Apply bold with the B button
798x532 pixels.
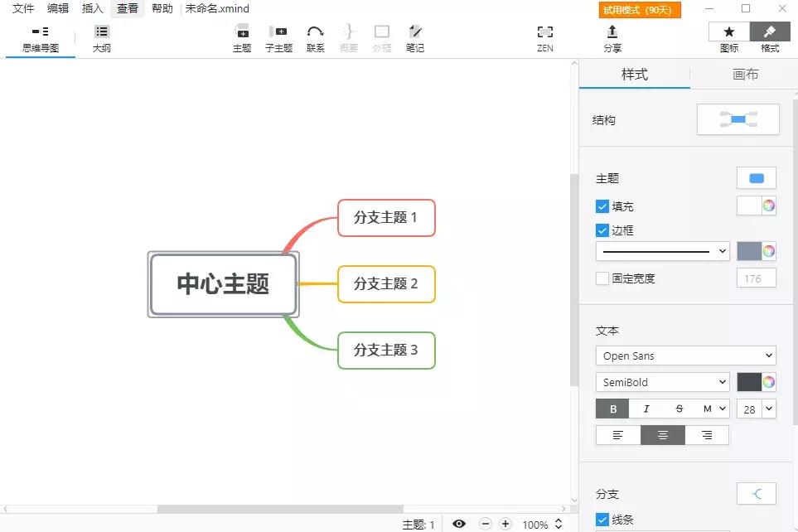tap(612, 409)
